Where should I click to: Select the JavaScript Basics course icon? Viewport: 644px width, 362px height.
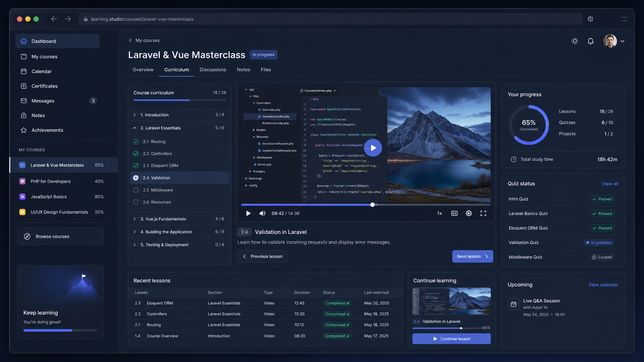click(22, 197)
